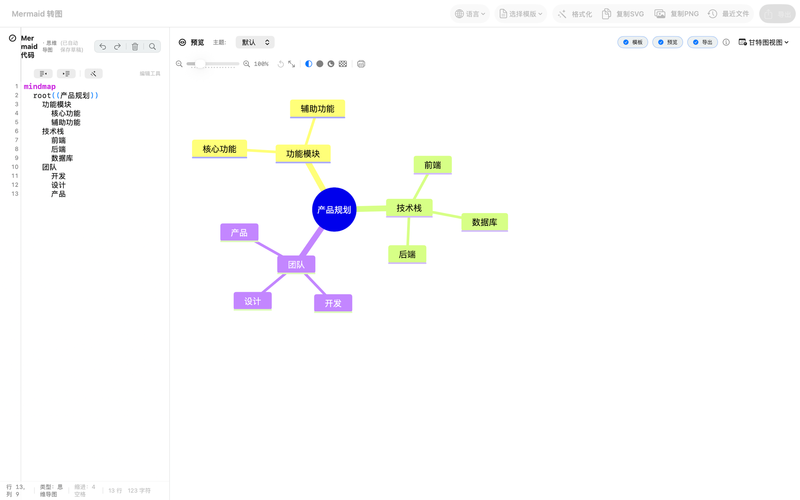Select the solid gray background circle

(x=320, y=64)
